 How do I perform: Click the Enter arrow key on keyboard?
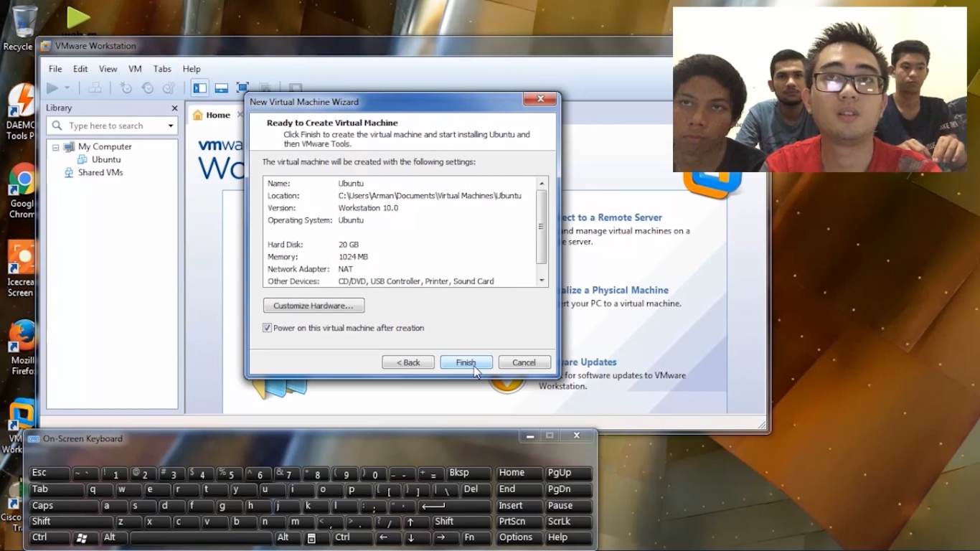coord(455,506)
